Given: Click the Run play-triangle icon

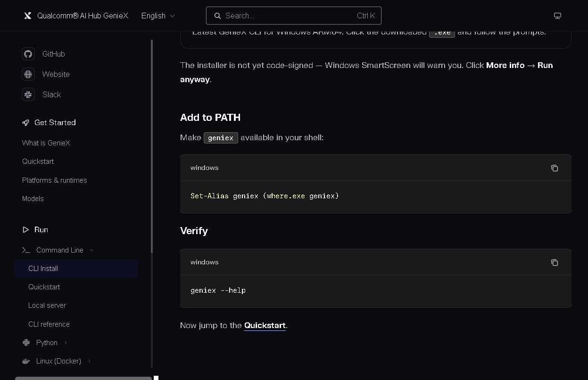Looking at the screenshot, I should pos(25,230).
